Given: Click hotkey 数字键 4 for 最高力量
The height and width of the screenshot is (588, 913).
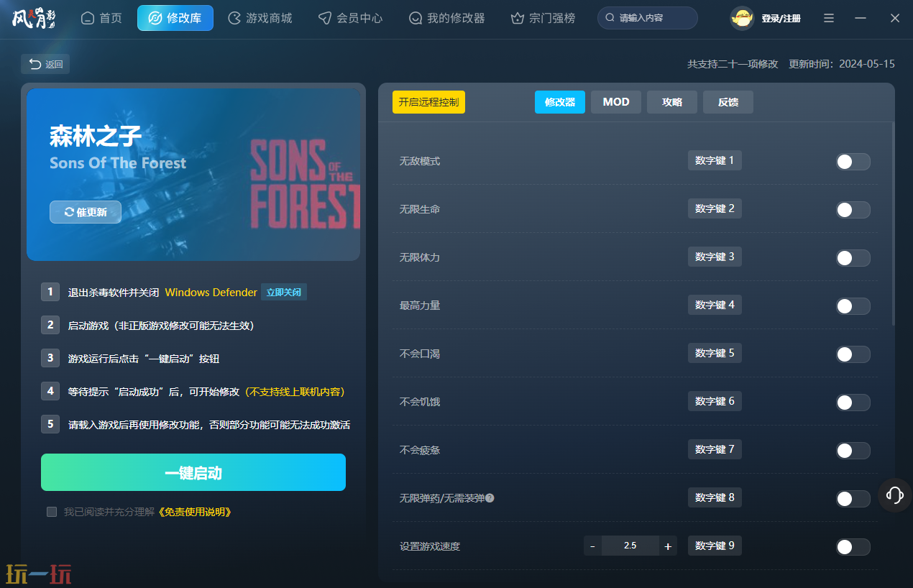Looking at the screenshot, I should (x=715, y=305).
